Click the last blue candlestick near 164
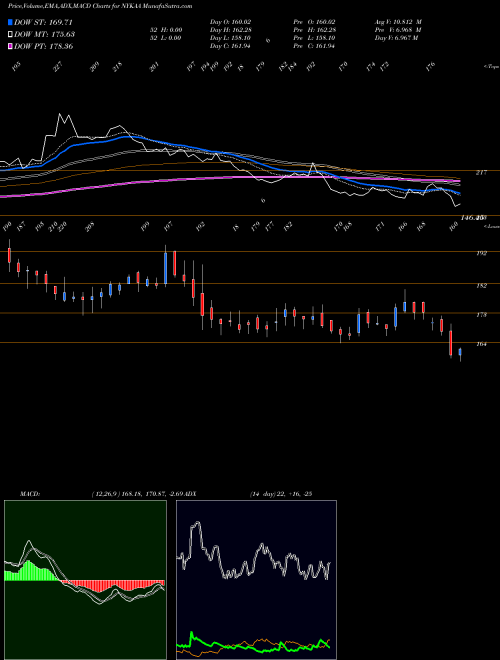The height and width of the screenshot is (660, 500). tap(460, 352)
